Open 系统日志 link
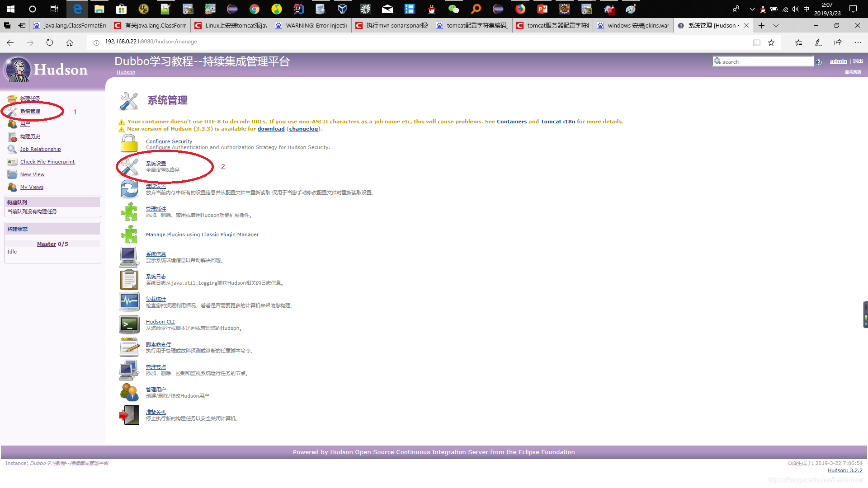The height and width of the screenshot is (488, 868). pyautogui.click(x=156, y=277)
